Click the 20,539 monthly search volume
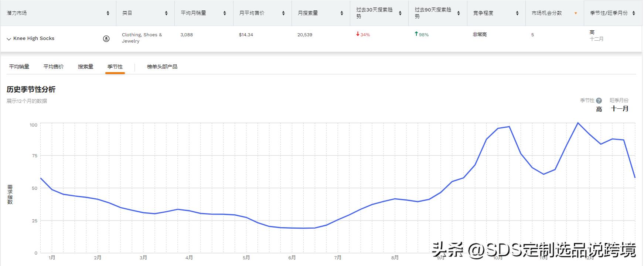 click(305, 35)
